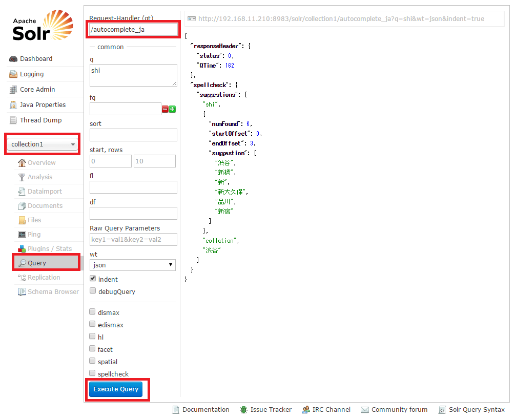Click the Analysis funnel icon
515x420 pixels.
pos(22,177)
